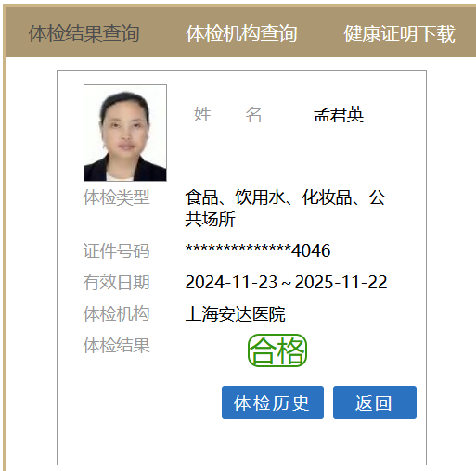Click the 共场所 text on second line
The height and width of the screenshot is (471, 476).
(x=211, y=219)
